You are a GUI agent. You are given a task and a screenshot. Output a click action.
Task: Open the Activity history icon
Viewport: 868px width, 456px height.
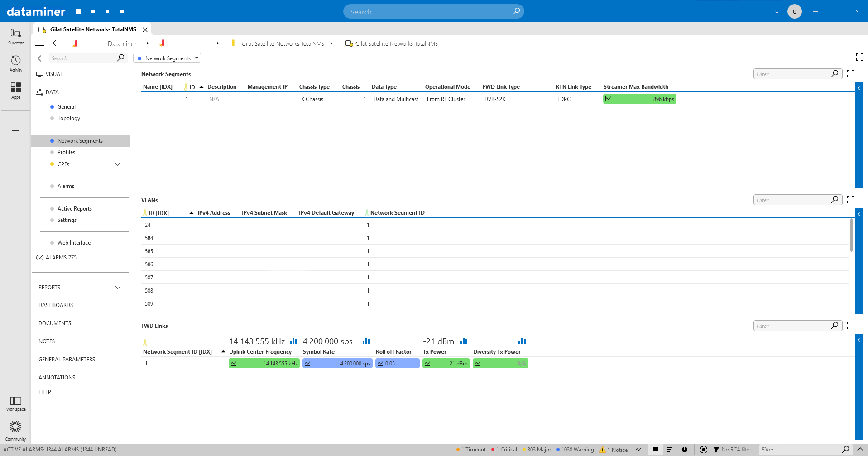pos(15,63)
